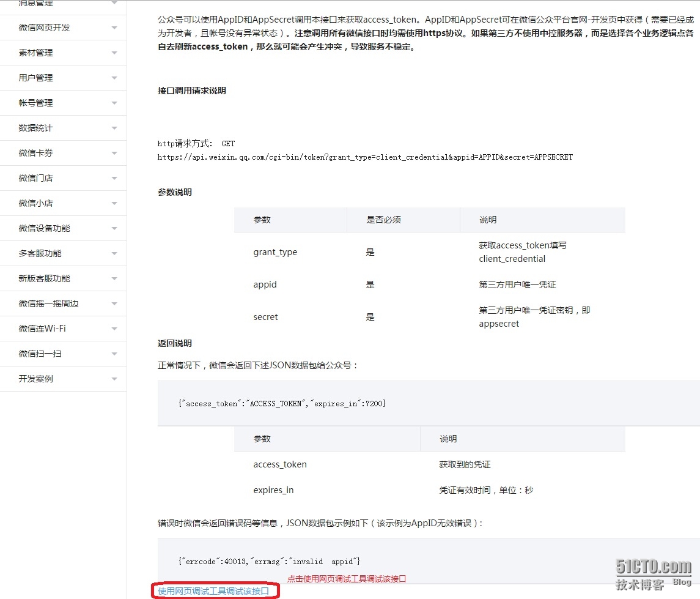Screen dimensions: 700x599
Task: Click 参数说明 heading
Action: pyautogui.click(x=175, y=192)
